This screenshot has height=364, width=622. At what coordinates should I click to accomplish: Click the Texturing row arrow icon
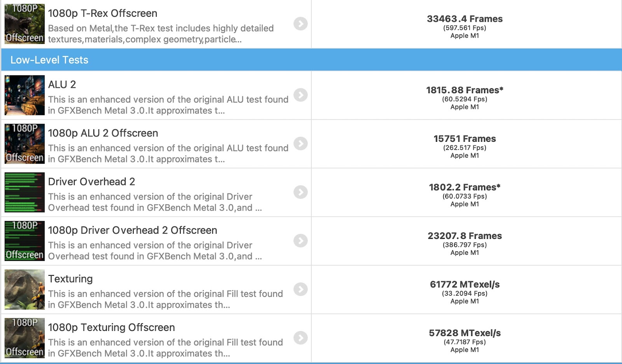(x=301, y=289)
